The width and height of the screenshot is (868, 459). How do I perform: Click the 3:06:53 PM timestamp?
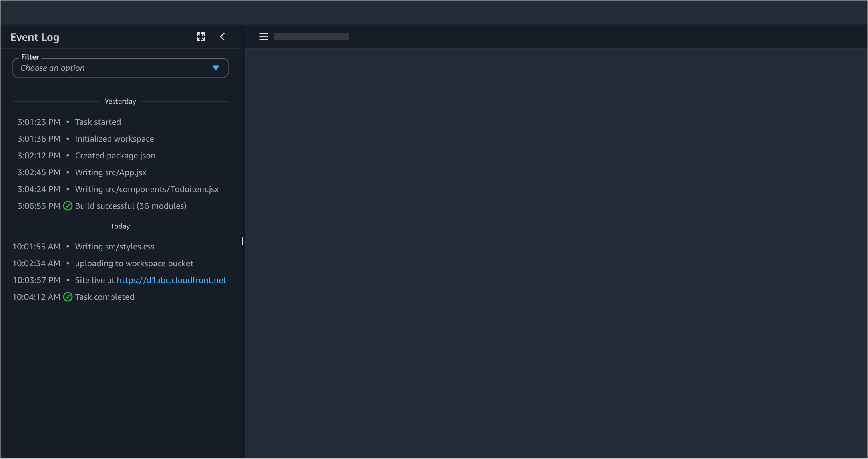[x=39, y=206]
